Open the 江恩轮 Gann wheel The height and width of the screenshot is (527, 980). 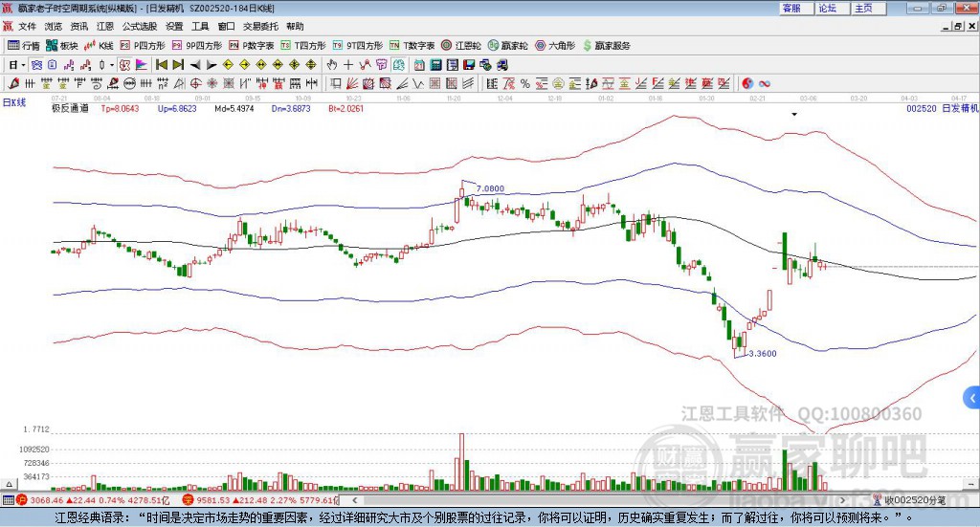461,46
